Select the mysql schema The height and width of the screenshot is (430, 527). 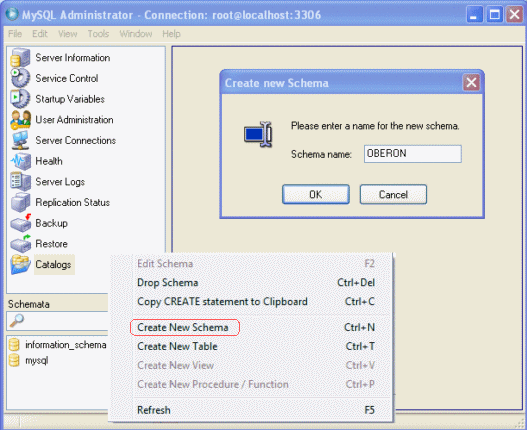(37, 360)
